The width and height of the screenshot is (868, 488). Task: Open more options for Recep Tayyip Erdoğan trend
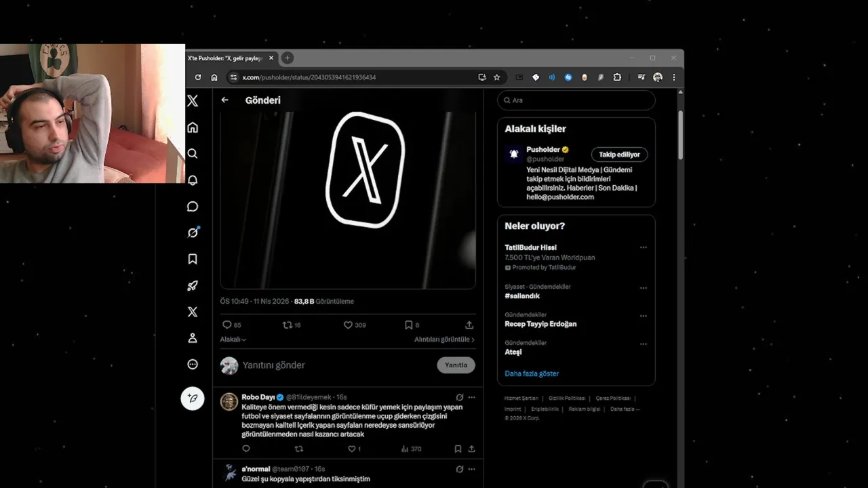pyautogui.click(x=644, y=316)
